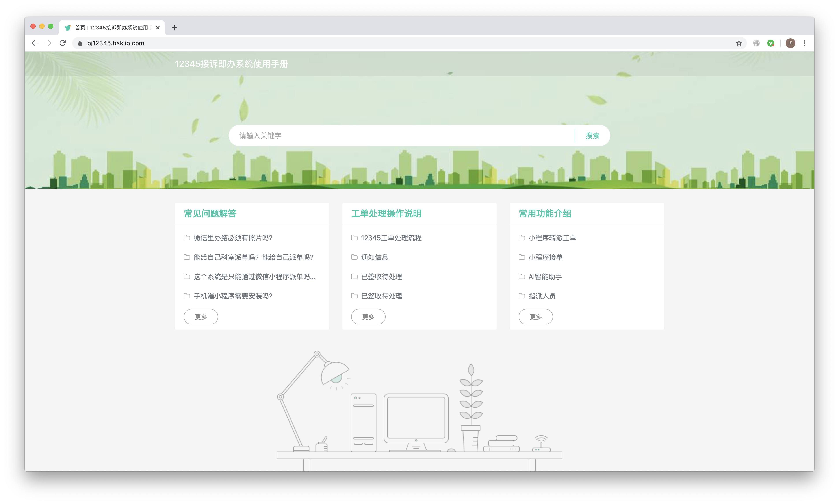Open the AI智能助手 article
The image size is (839, 504).
pyautogui.click(x=545, y=277)
